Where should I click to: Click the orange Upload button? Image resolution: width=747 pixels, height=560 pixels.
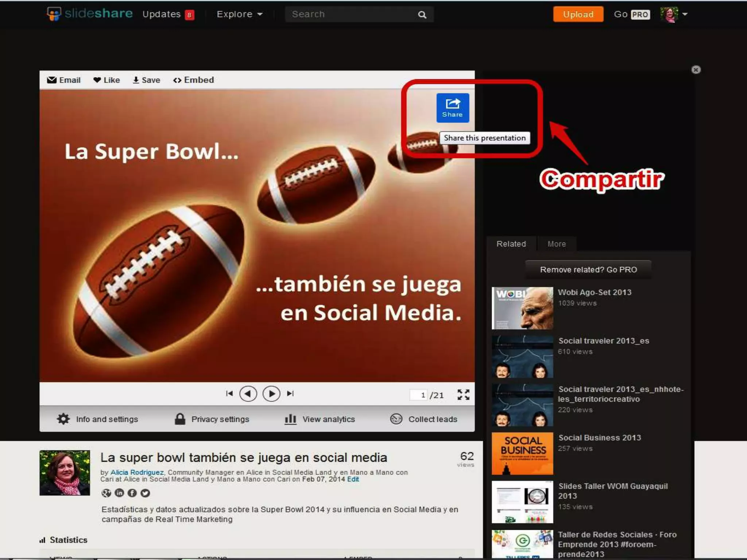click(578, 14)
